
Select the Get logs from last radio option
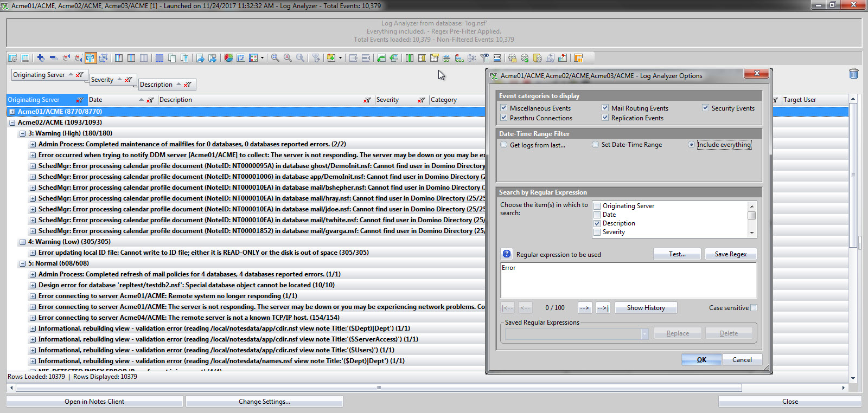click(x=504, y=145)
